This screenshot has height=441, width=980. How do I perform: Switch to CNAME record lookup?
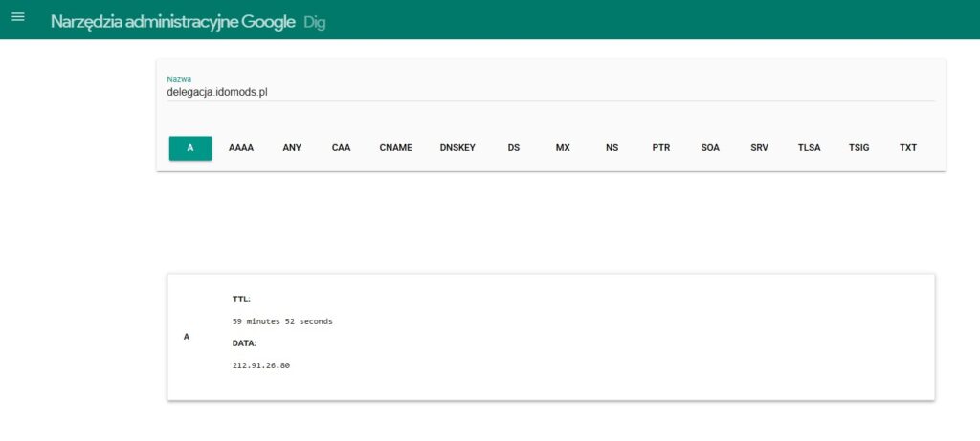tap(395, 148)
